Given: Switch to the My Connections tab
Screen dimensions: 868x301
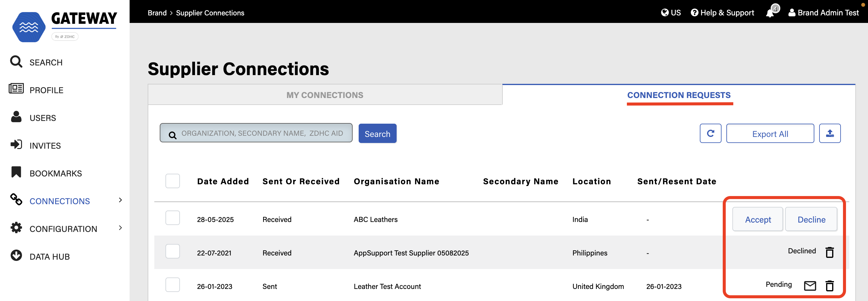Looking at the screenshot, I should [325, 95].
